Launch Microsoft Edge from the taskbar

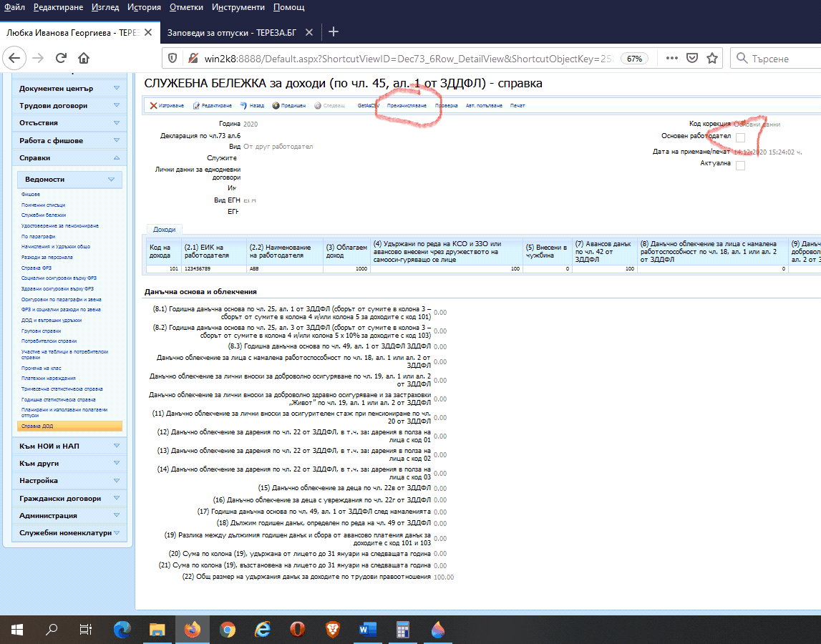122,630
